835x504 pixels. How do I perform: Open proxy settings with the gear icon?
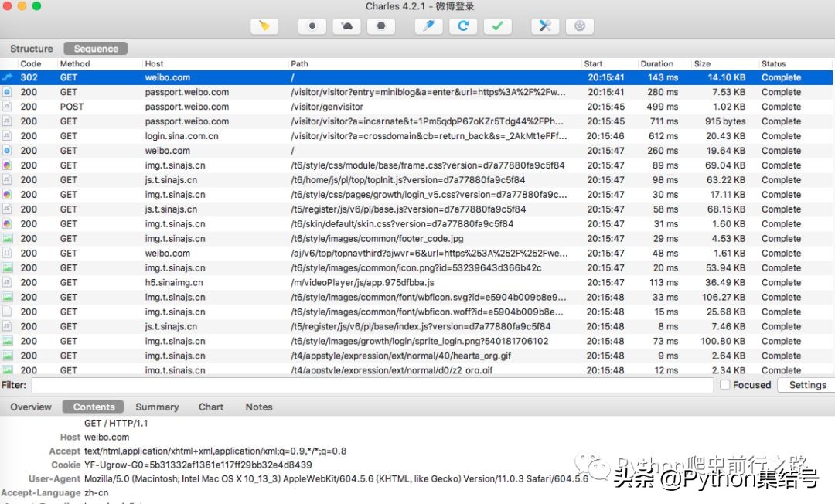tap(580, 26)
